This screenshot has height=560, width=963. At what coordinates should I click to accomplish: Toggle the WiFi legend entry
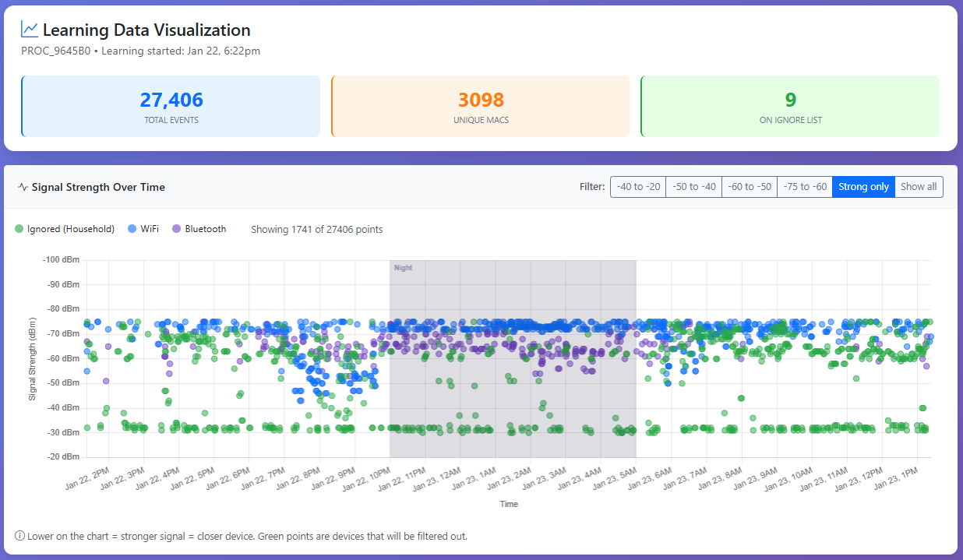pos(143,228)
